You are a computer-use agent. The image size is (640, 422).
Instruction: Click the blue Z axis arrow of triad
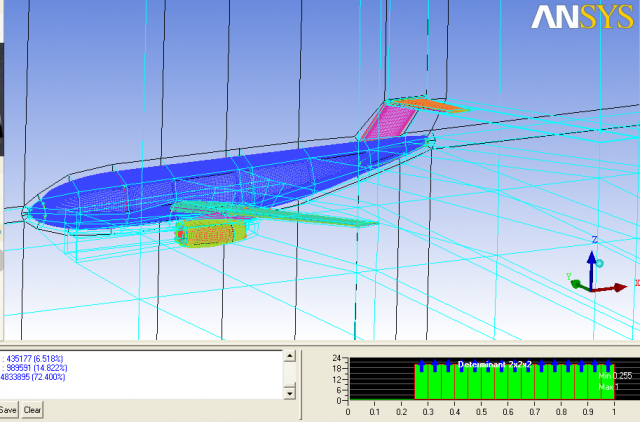coord(592,262)
